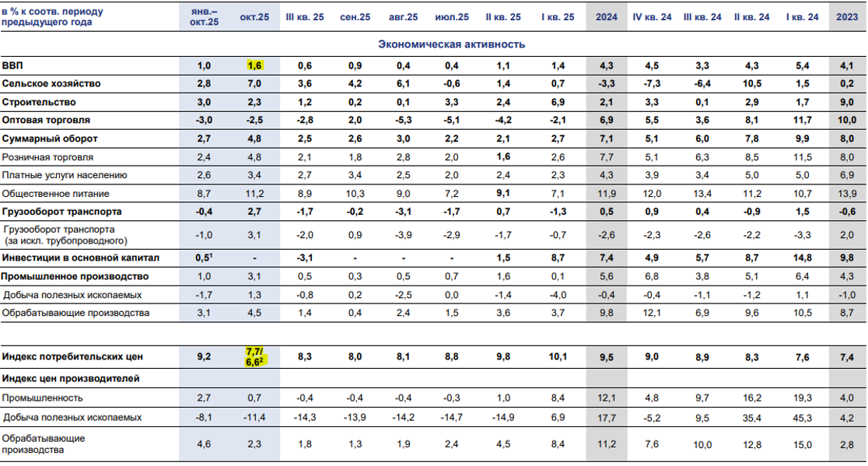Select the '2024' column header
This screenshot has width=868, height=466.
click(606, 17)
